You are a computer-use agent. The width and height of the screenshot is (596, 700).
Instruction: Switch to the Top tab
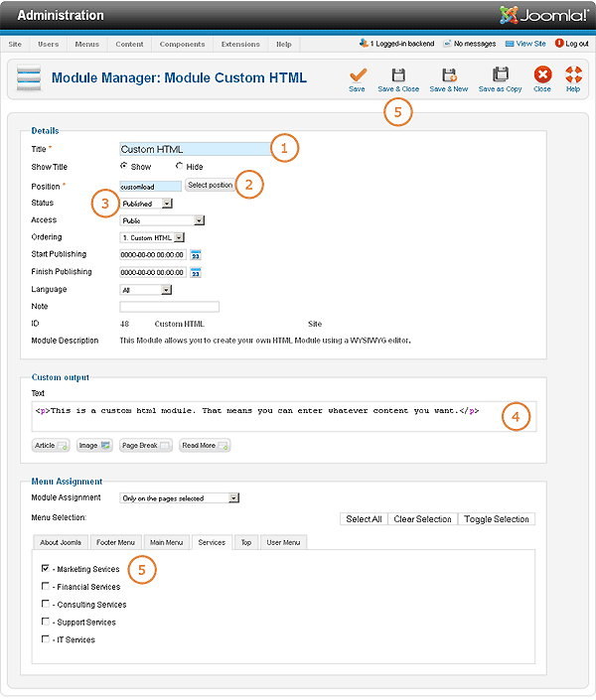(246, 542)
